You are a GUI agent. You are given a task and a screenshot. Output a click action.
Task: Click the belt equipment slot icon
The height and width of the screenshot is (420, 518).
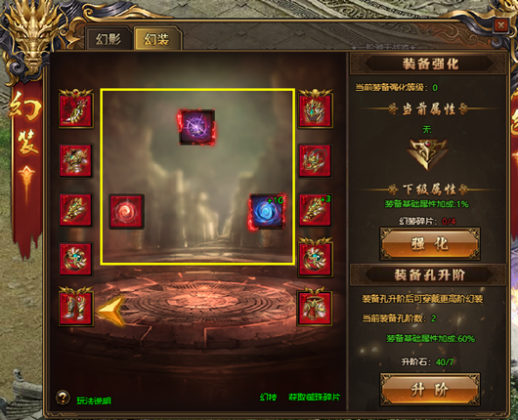click(314, 309)
